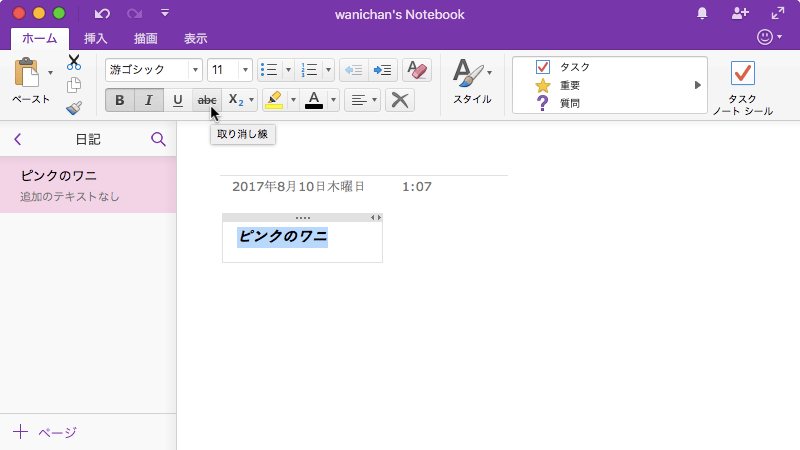Add a new page with + ページ
Screen dimensions: 800x450
pos(45,432)
